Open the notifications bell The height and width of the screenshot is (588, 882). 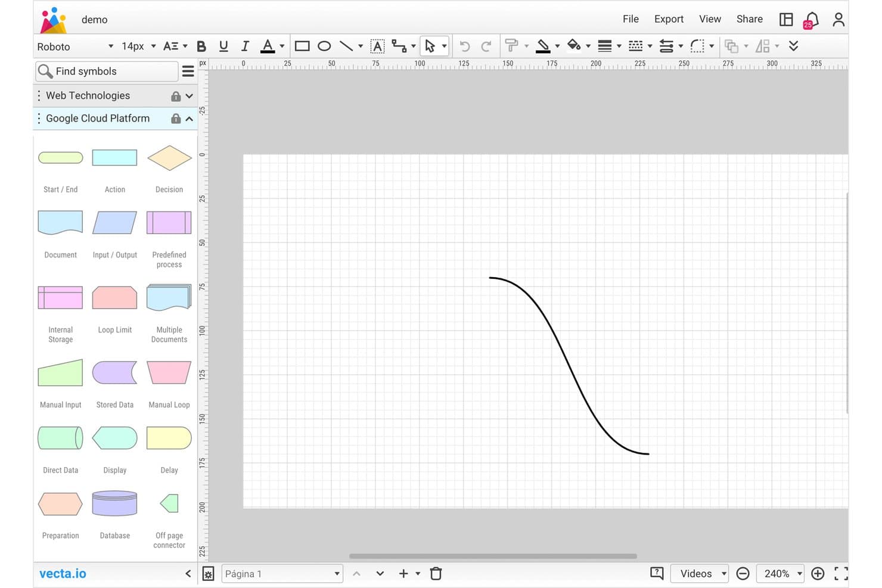coord(811,20)
